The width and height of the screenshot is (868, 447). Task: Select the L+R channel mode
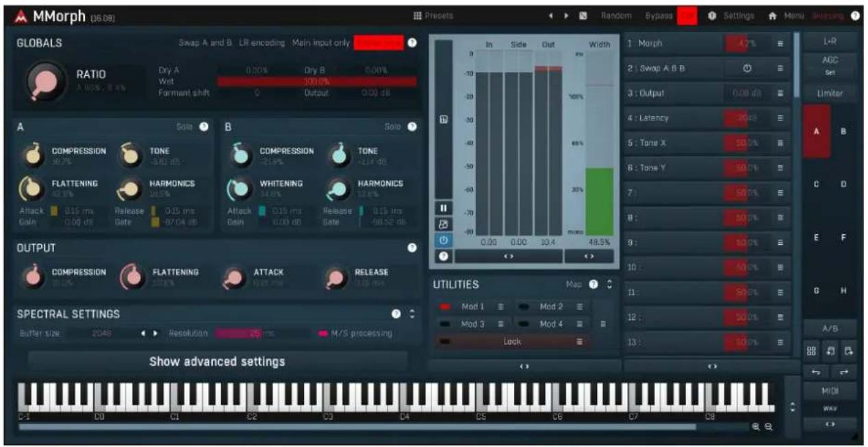coord(830,42)
